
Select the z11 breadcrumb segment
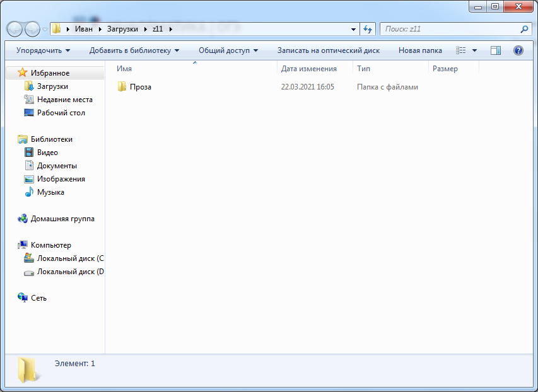158,29
